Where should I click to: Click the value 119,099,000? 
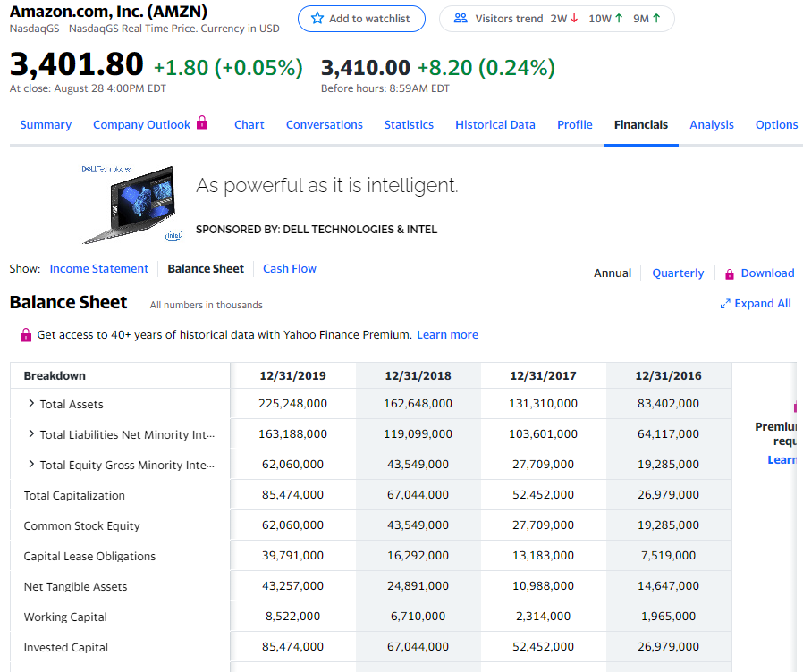pyautogui.click(x=418, y=433)
